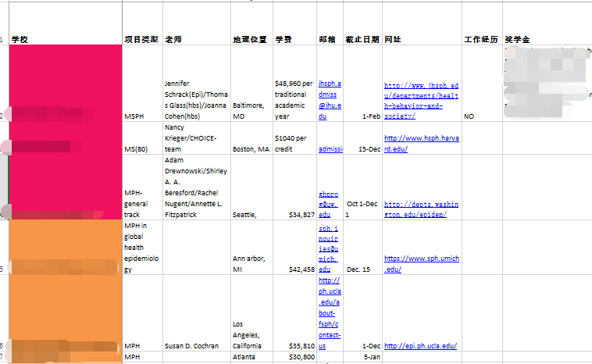Viewport: 592px width, 364px height.
Task: Select the Dec. 15 deadline cell
Action: pos(363,248)
